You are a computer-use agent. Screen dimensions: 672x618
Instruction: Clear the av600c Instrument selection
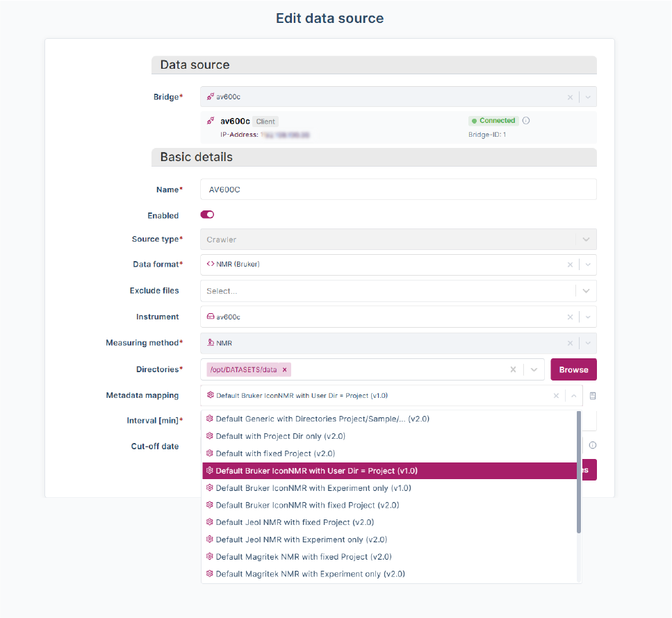tap(570, 317)
